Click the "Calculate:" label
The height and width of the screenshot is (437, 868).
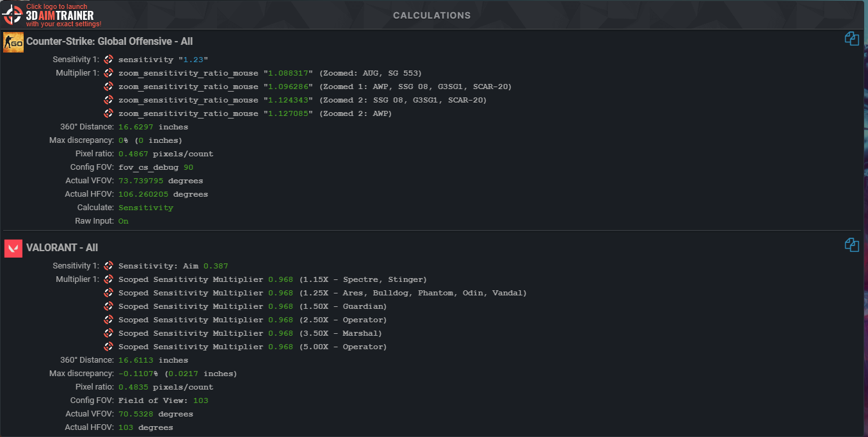96,208
